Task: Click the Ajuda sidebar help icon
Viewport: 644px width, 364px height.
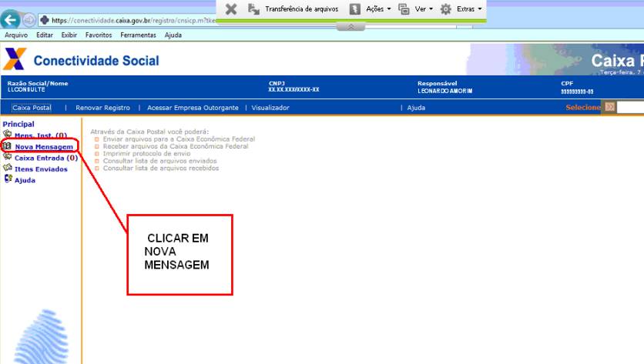Action: (x=8, y=179)
